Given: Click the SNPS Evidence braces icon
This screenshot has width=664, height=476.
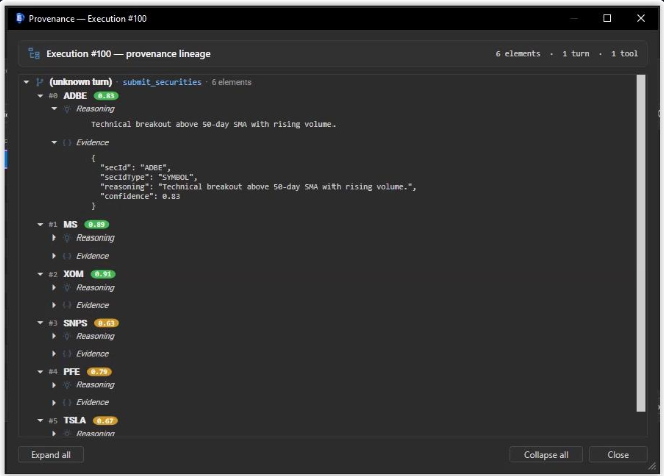Looking at the screenshot, I should pos(67,354).
